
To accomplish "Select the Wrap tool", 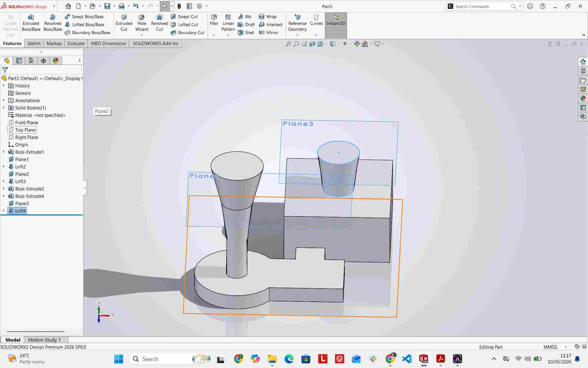I will [268, 17].
